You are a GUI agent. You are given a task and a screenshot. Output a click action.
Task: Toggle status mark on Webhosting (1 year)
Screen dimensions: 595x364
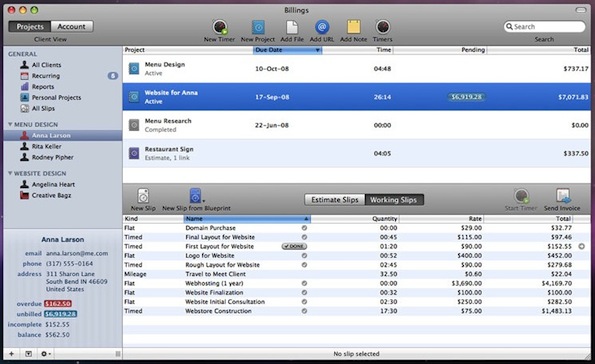304,283
